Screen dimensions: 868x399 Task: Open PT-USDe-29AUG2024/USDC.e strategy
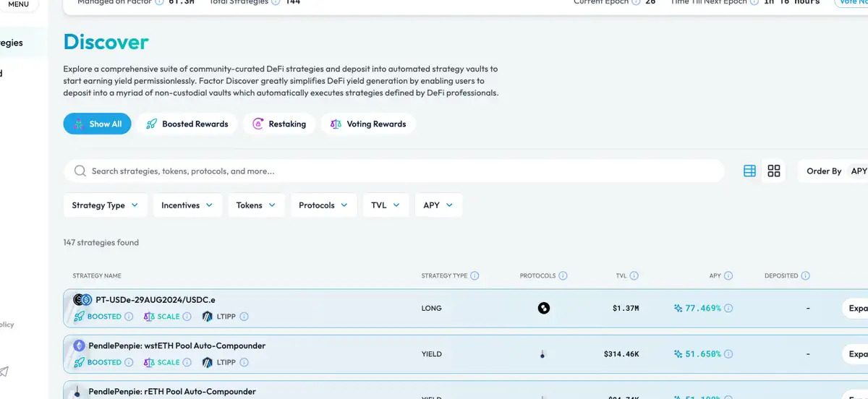(x=155, y=299)
